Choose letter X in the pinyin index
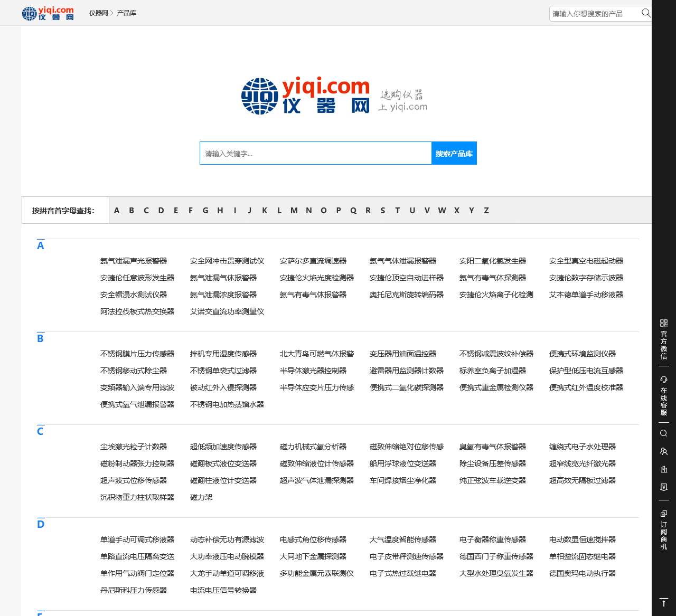This screenshot has height=616, width=676. [457, 210]
